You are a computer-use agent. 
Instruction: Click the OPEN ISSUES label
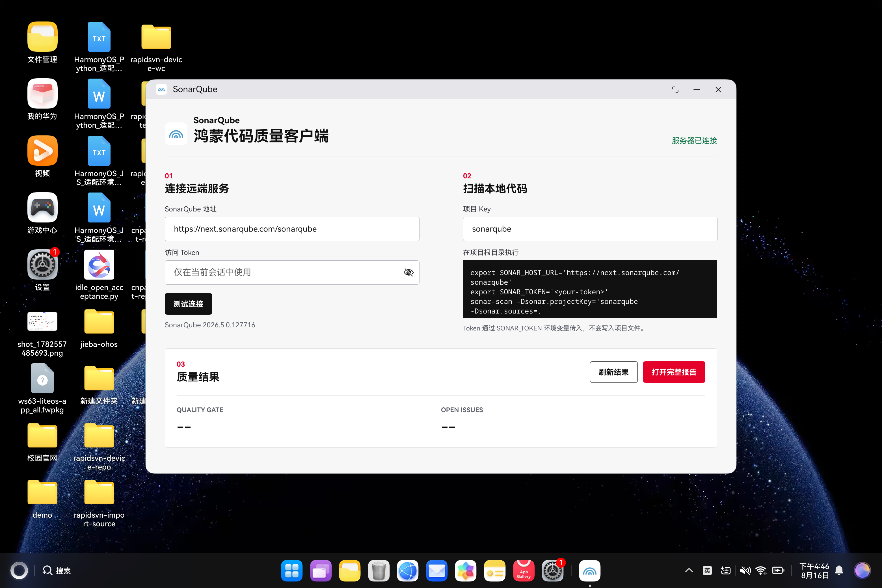pyautogui.click(x=462, y=410)
